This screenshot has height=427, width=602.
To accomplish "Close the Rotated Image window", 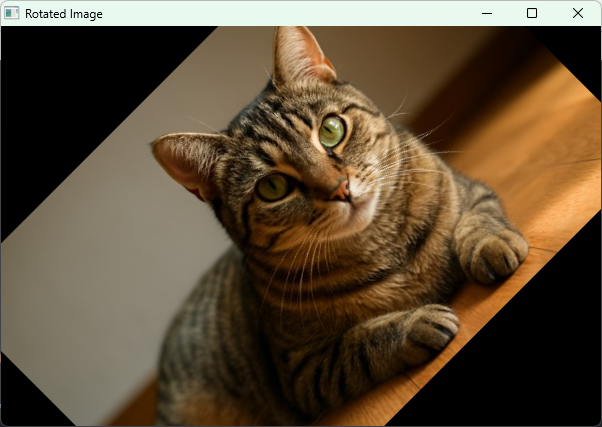I will (578, 13).
